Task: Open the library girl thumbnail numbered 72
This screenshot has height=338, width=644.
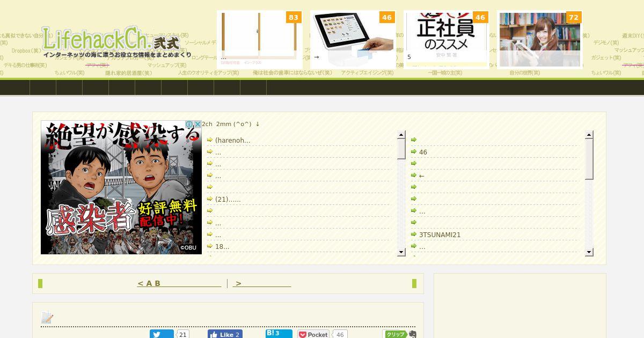Action: click(x=539, y=39)
